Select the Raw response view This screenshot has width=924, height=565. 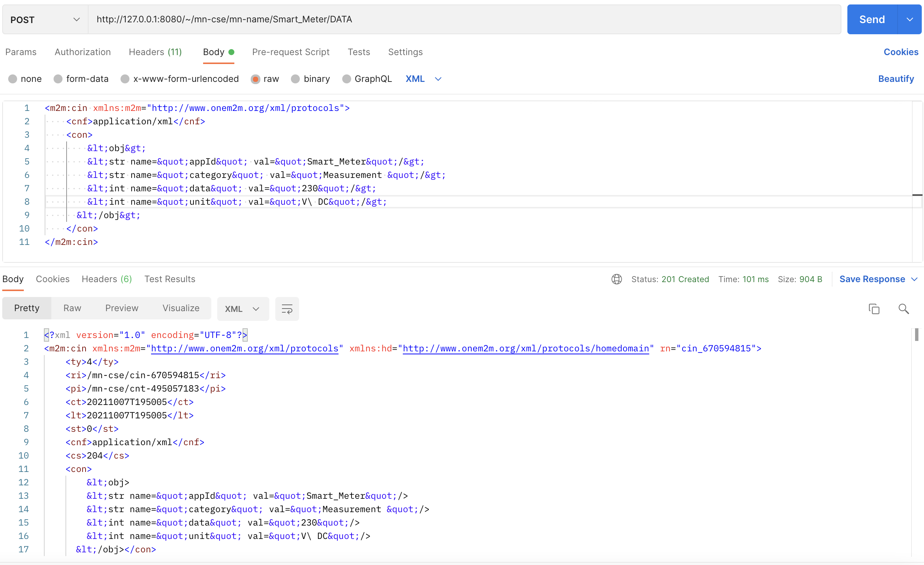[73, 309]
